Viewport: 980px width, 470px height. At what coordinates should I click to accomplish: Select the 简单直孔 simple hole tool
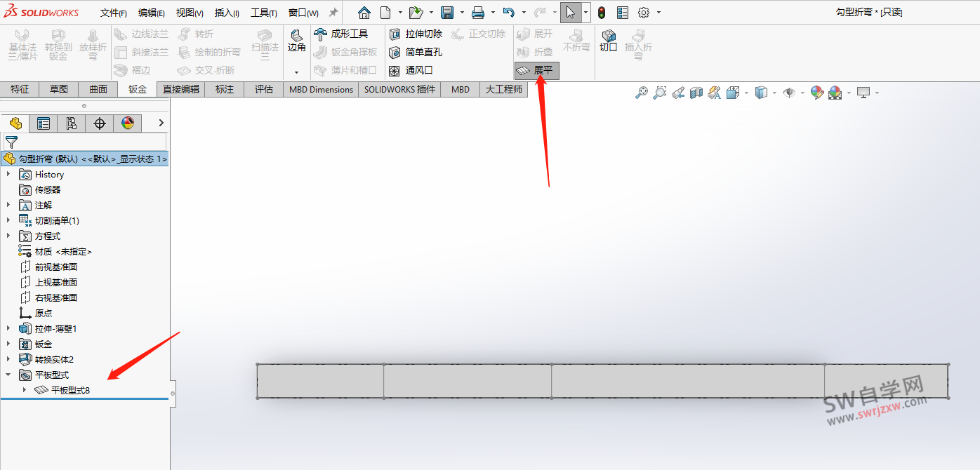click(x=423, y=51)
